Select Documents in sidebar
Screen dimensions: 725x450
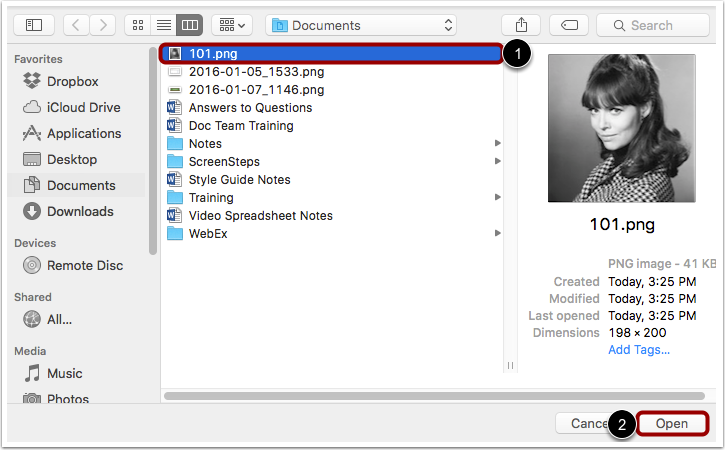tap(77, 185)
